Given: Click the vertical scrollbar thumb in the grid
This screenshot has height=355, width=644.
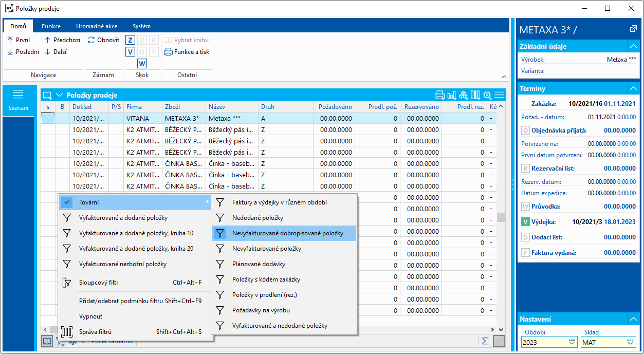Looking at the screenshot, I should point(501,217).
